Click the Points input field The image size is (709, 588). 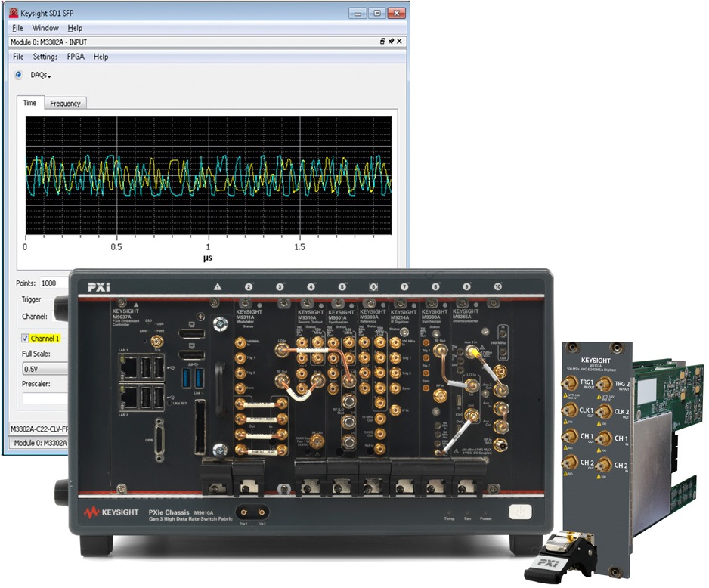[54, 283]
